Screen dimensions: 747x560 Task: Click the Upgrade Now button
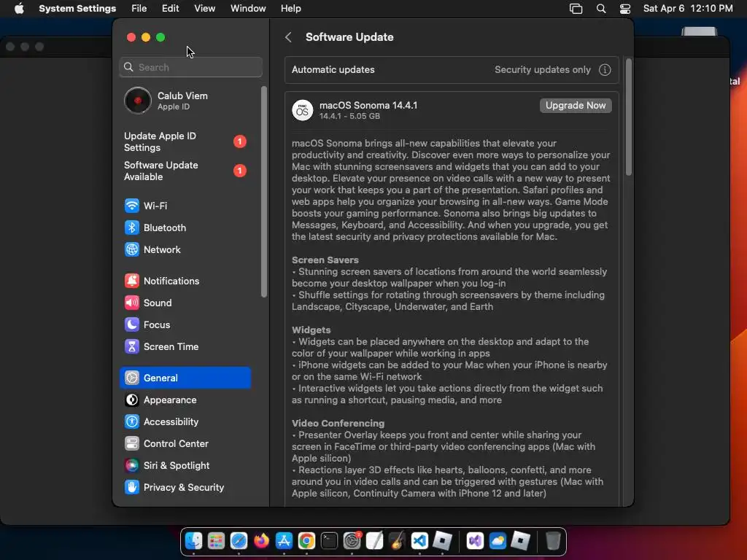(576, 105)
